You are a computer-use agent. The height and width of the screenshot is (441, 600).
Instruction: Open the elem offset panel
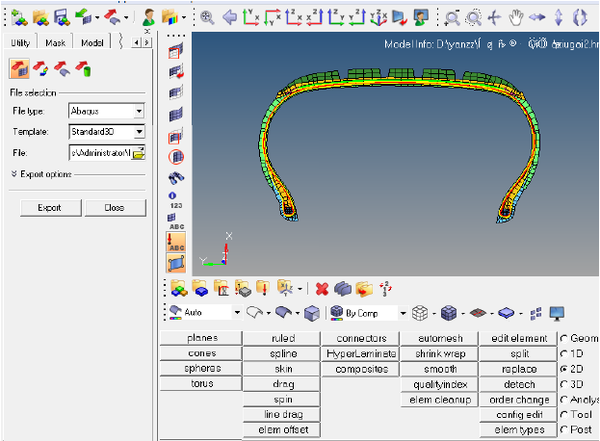[x=282, y=430]
